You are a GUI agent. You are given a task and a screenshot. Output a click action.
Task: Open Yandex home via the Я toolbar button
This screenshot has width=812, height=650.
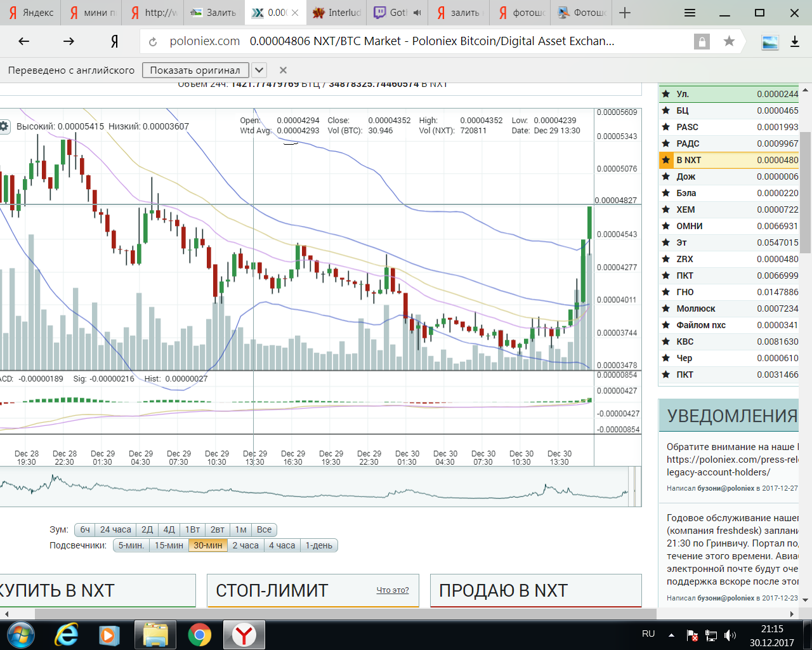pyautogui.click(x=114, y=41)
